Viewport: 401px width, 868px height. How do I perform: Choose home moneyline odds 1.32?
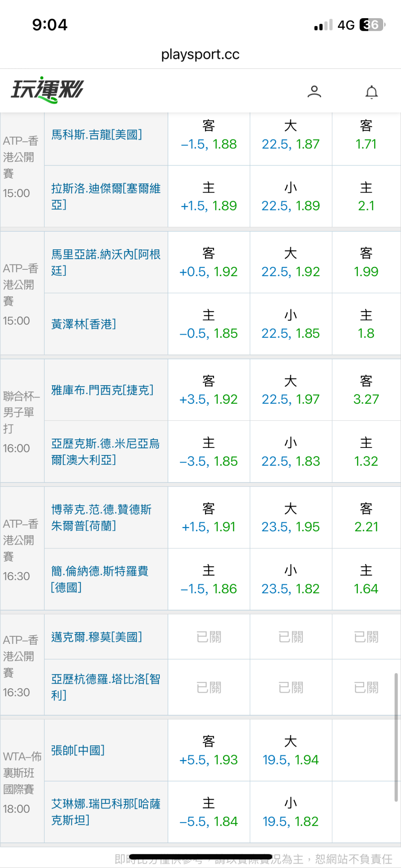[366, 461]
